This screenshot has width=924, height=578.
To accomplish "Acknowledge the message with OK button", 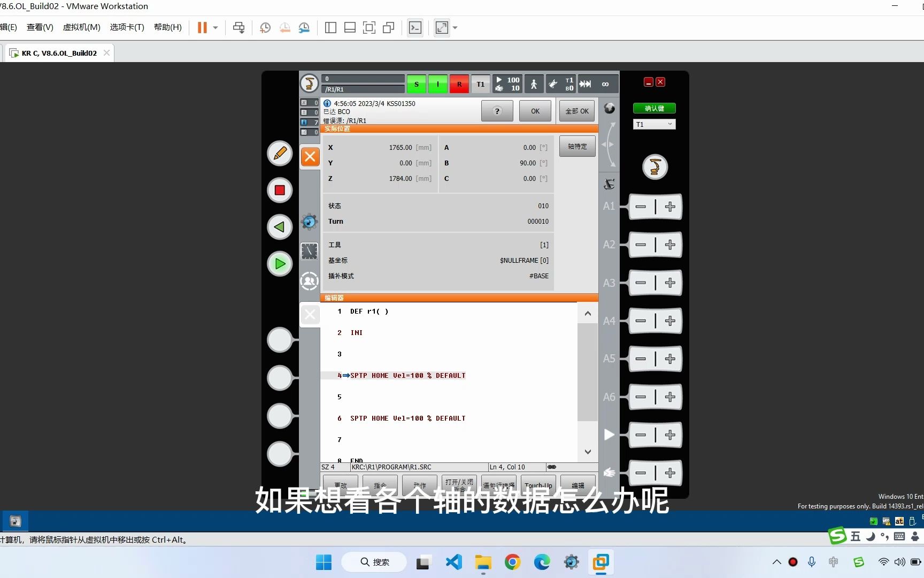I will (535, 111).
